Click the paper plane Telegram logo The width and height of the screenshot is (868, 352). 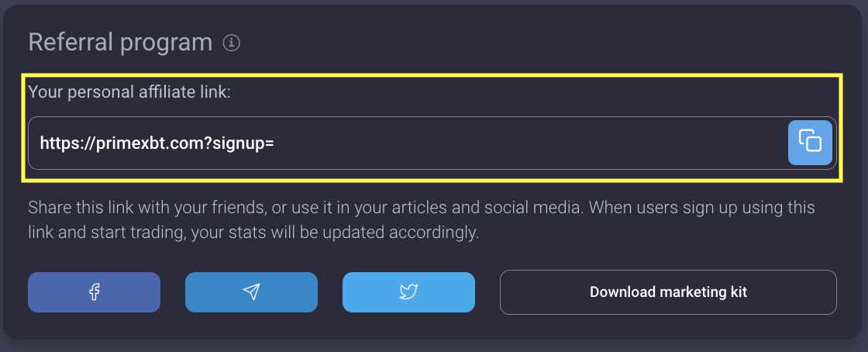251,292
